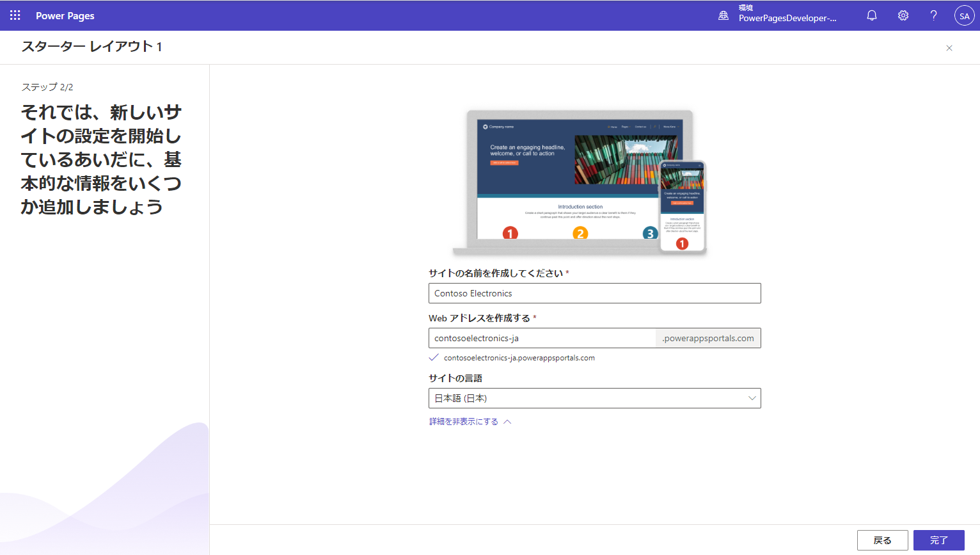
Task: Click the Web address input field
Action: tap(542, 338)
